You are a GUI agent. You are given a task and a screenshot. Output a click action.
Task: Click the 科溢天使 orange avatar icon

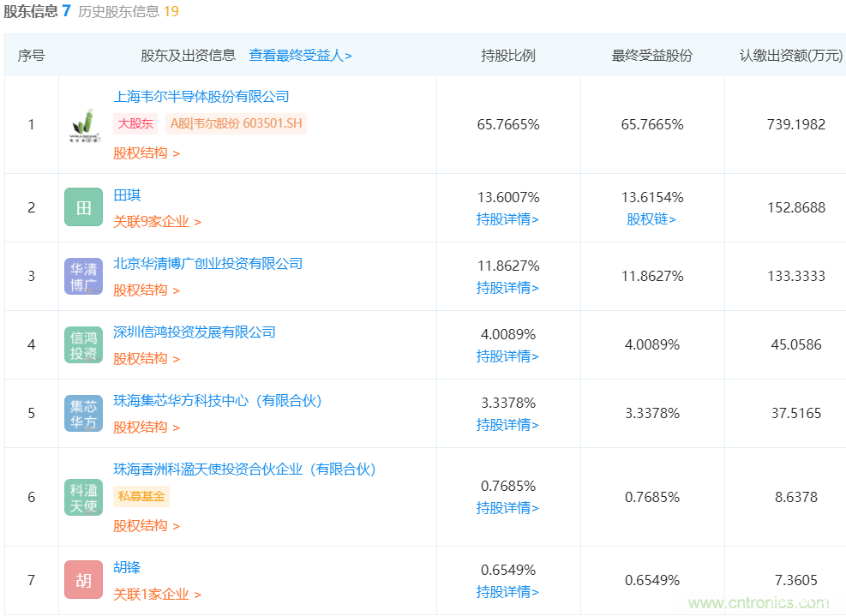pyautogui.click(x=82, y=496)
